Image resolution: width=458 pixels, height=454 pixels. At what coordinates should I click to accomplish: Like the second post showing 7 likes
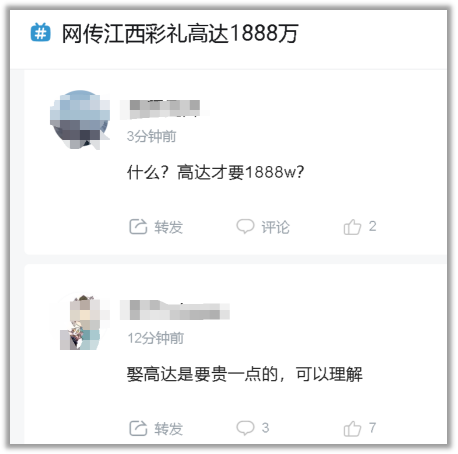pos(360,428)
